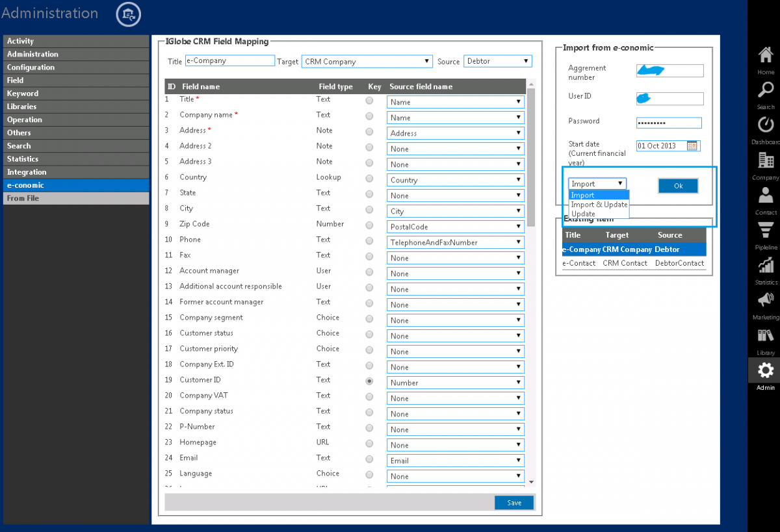
Task: Click the Agreement number input field
Action: 670,71
